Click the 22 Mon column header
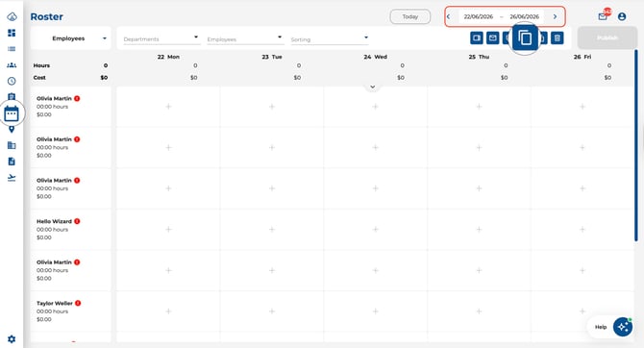This screenshot has width=644, height=348. [x=168, y=57]
